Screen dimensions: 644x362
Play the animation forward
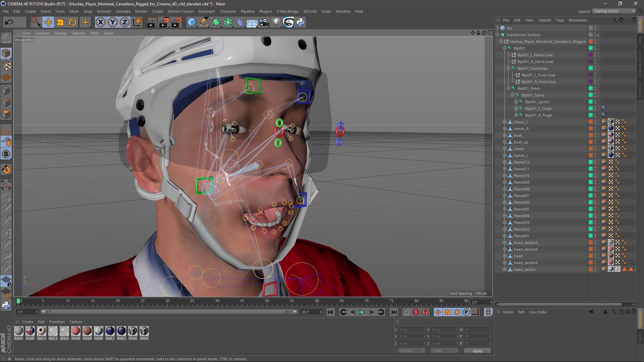[x=362, y=312]
